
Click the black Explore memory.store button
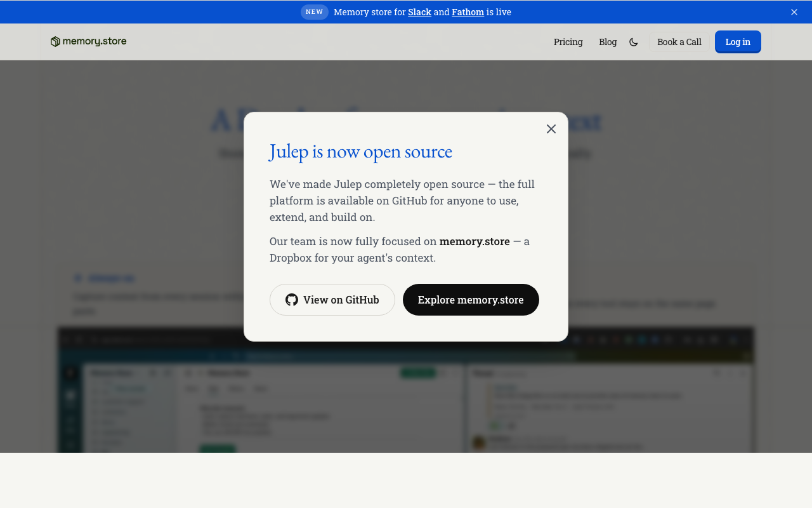471,299
